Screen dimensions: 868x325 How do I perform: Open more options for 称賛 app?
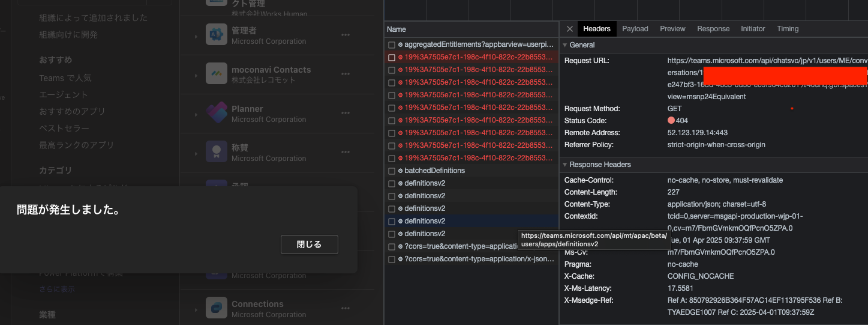pyautogui.click(x=346, y=152)
